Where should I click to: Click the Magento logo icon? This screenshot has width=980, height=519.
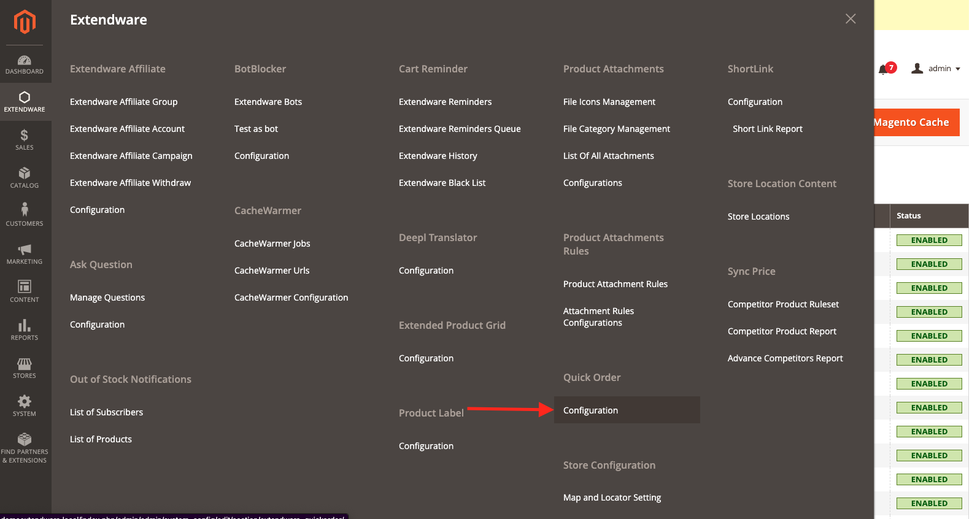click(25, 22)
